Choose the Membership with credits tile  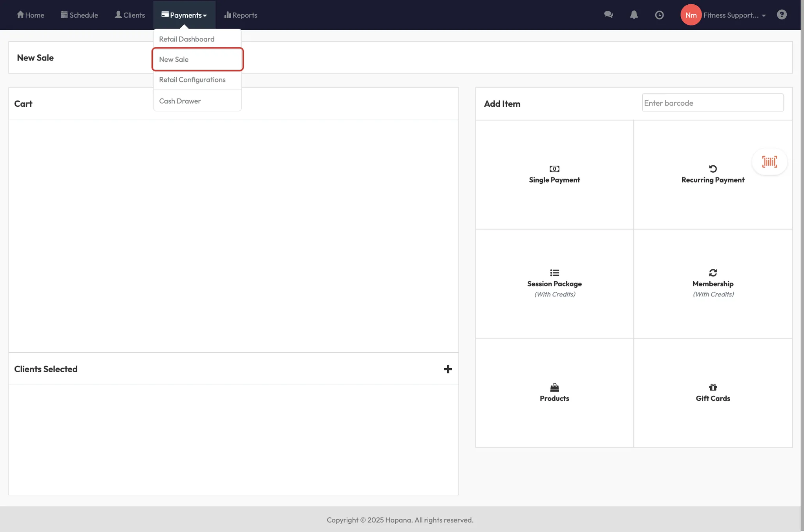point(713,283)
